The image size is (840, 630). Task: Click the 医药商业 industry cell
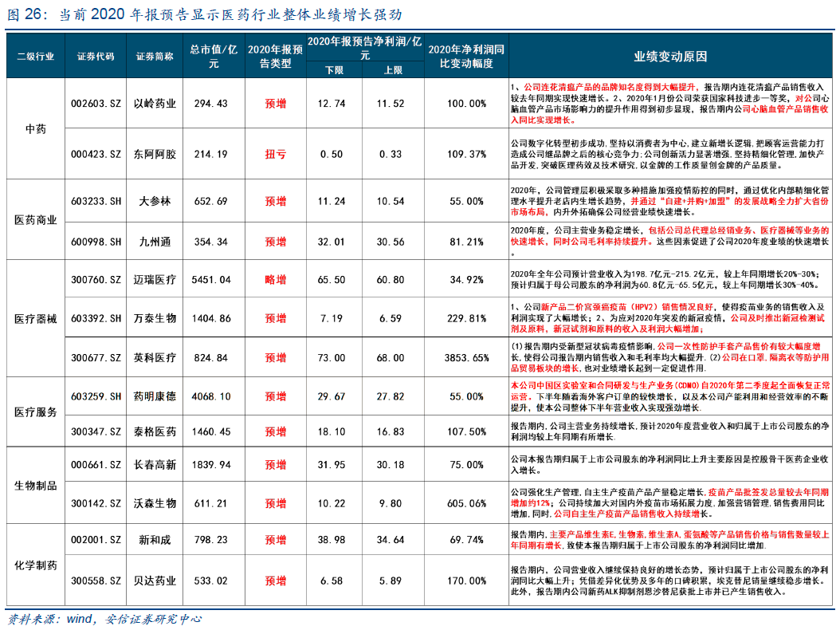coord(35,220)
